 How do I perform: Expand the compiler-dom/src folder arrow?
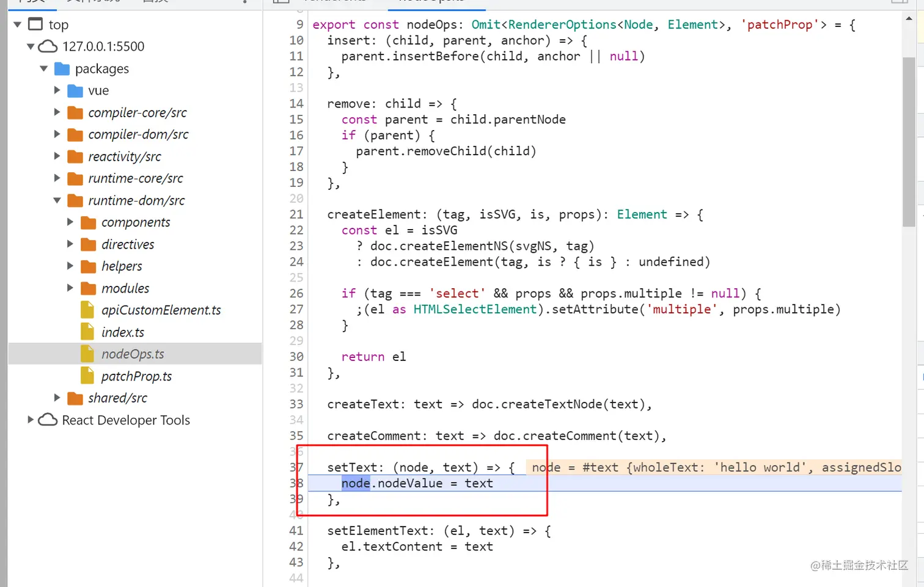pos(57,134)
